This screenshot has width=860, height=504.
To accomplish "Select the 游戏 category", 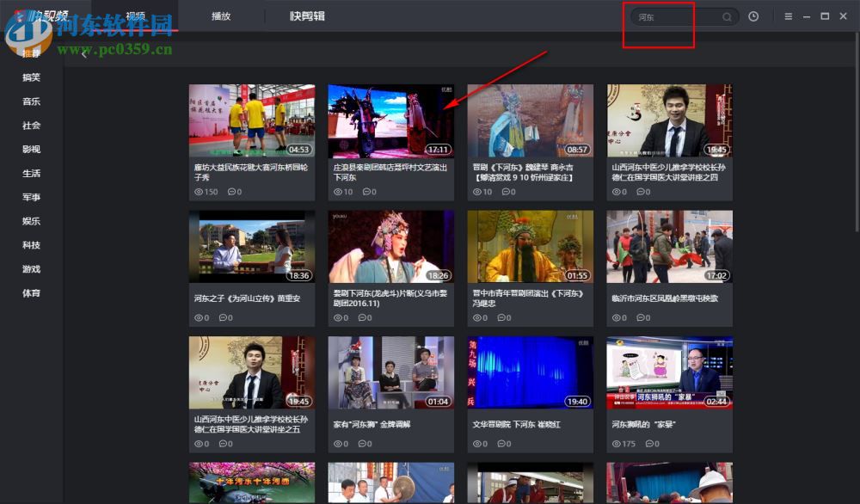I will click(31, 268).
